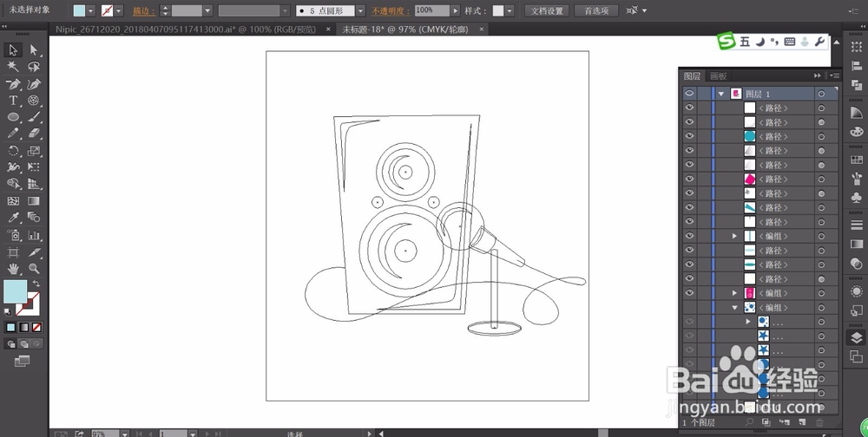
Task: Select the Magic Wand tool
Action: click(13, 67)
